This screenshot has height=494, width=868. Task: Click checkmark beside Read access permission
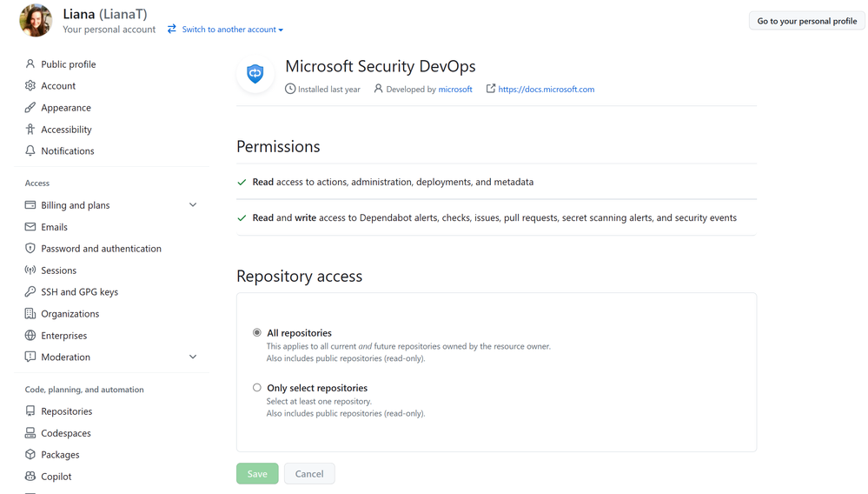[242, 182]
